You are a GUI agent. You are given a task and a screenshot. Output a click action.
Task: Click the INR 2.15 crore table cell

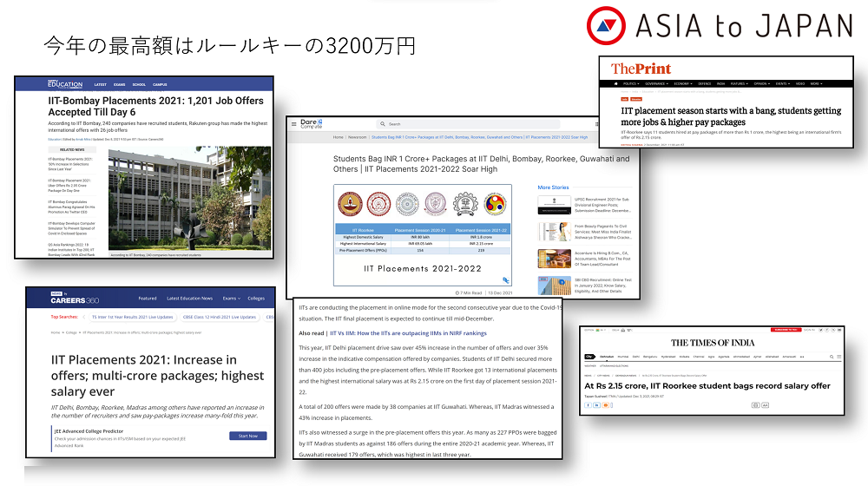coord(481,244)
